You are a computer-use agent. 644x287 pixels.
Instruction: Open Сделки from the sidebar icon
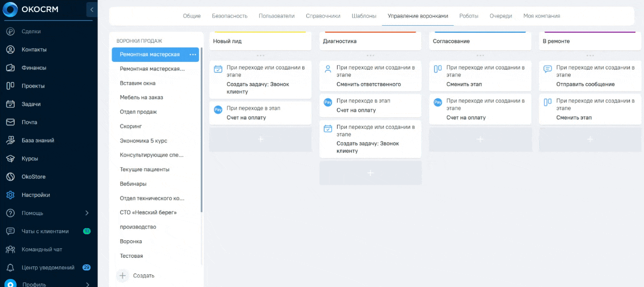pyautogui.click(x=10, y=32)
